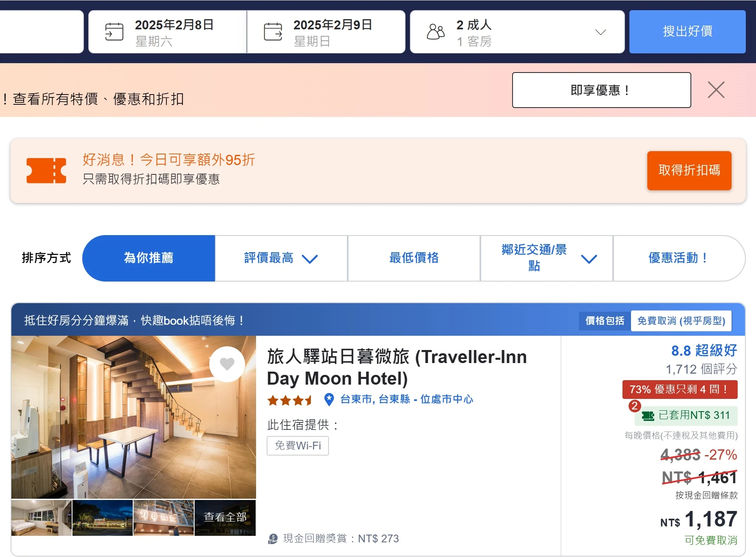The width and height of the screenshot is (756, 557).
Task: Click the 即享優惠！ button
Action: [601, 90]
